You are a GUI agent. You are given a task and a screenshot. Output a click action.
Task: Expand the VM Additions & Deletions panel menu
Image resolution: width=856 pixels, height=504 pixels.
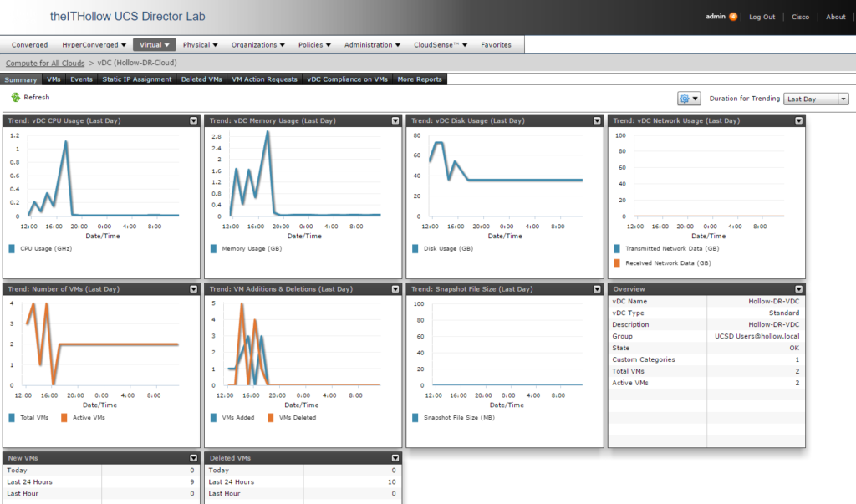[x=395, y=289]
